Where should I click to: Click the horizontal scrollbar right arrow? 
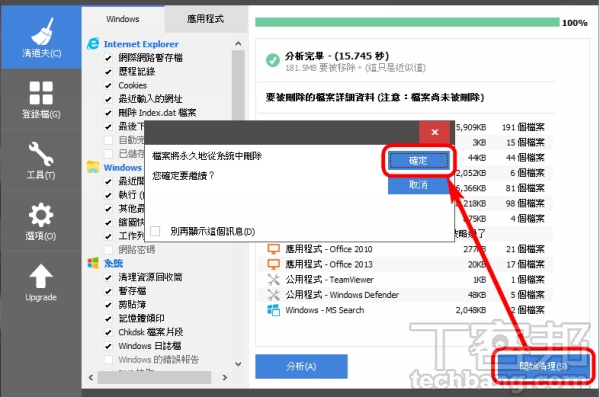click(225, 377)
